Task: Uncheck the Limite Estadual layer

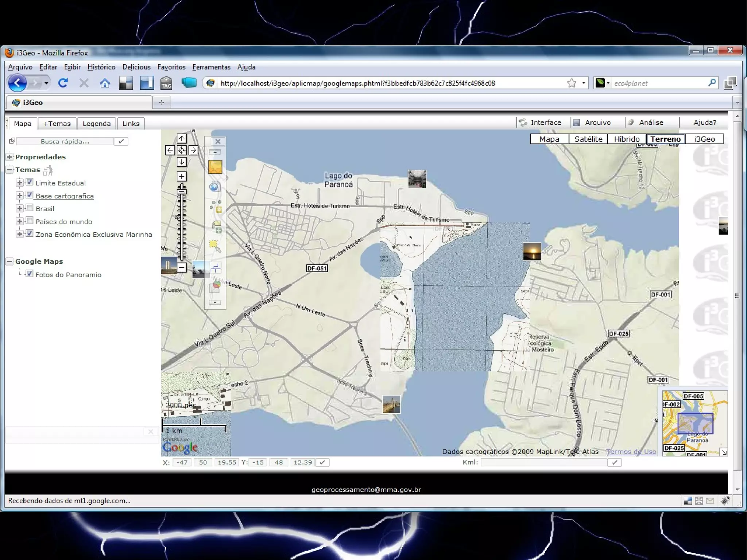Action: (30, 182)
